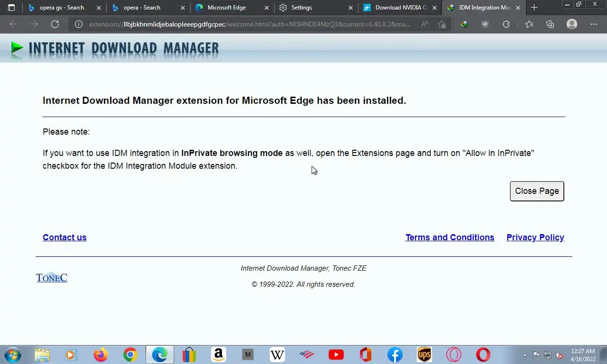Reload the page with Refresh icon
Viewport: 607px width, 364px height.
[55, 24]
